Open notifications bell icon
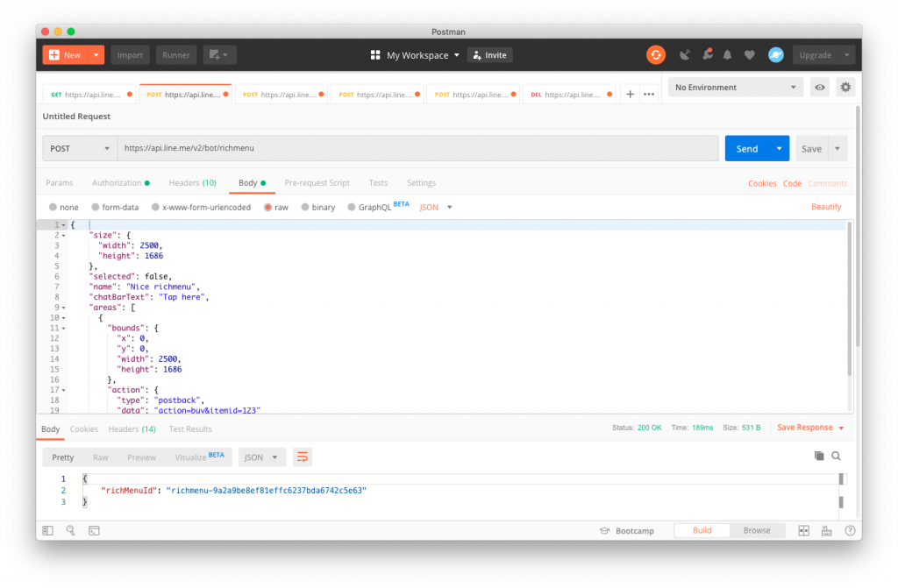Image resolution: width=898 pixels, height=588 pixels. (727, 55)
